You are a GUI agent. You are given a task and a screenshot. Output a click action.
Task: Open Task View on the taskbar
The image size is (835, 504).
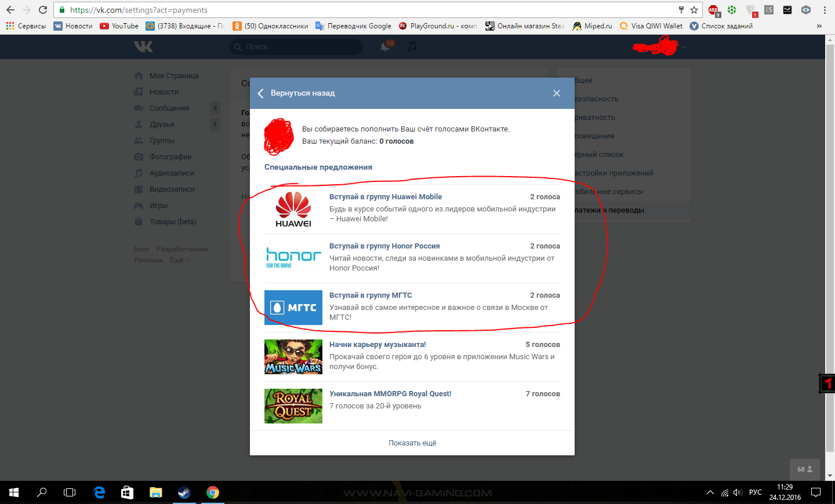click(x=70, y=492)
